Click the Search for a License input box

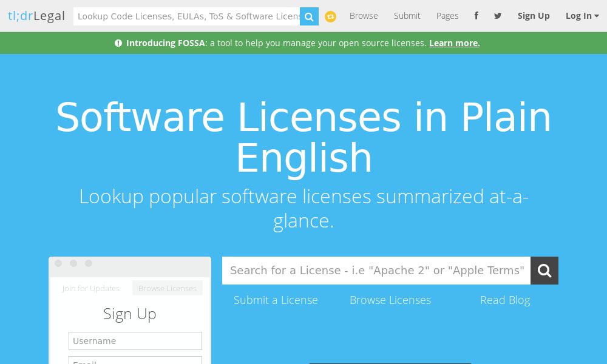click(377, 271)
